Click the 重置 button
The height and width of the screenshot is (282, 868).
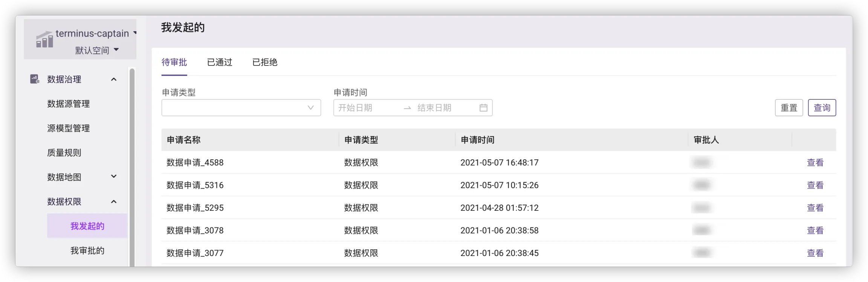point(789,108)
